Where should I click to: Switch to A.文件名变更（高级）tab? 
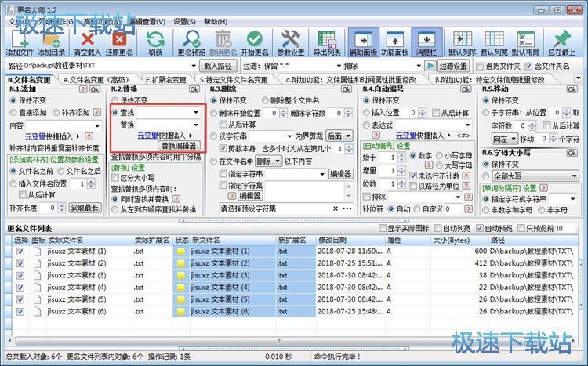[x=96, y=79]
